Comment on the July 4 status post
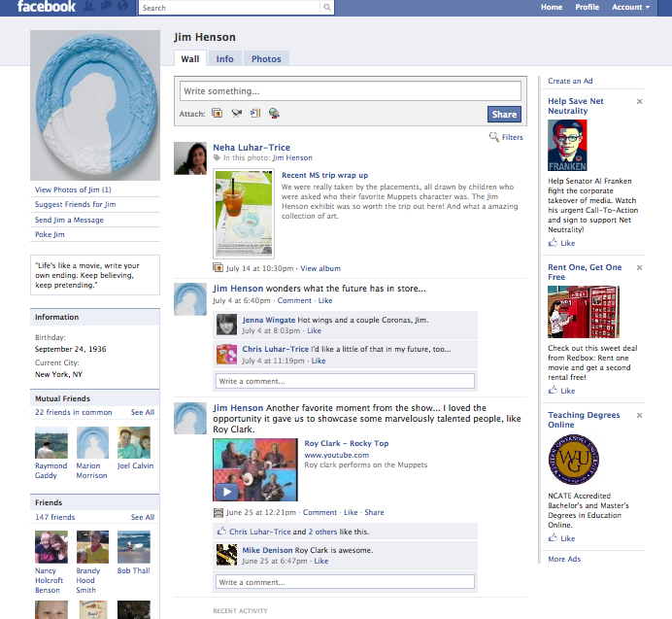The width and height of the screenshot is (672, 619). tap(294, 300)
